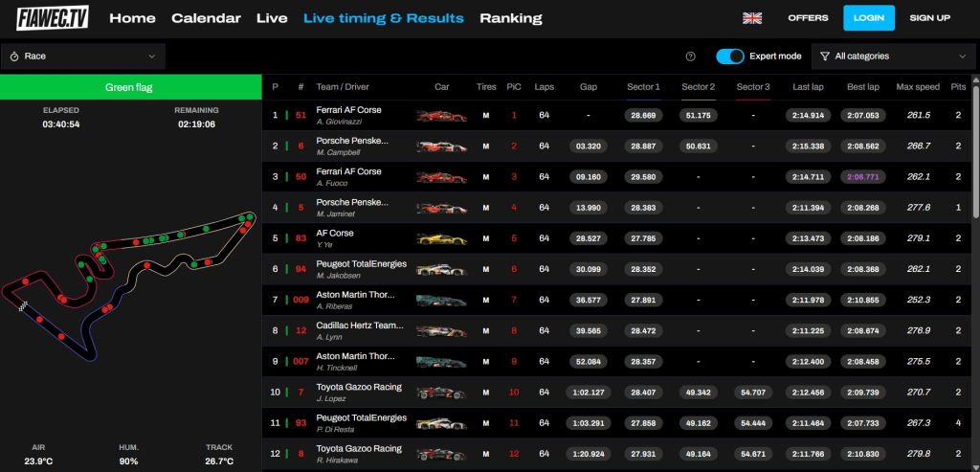Click the Ferrari #50 car image

(441, 177)
